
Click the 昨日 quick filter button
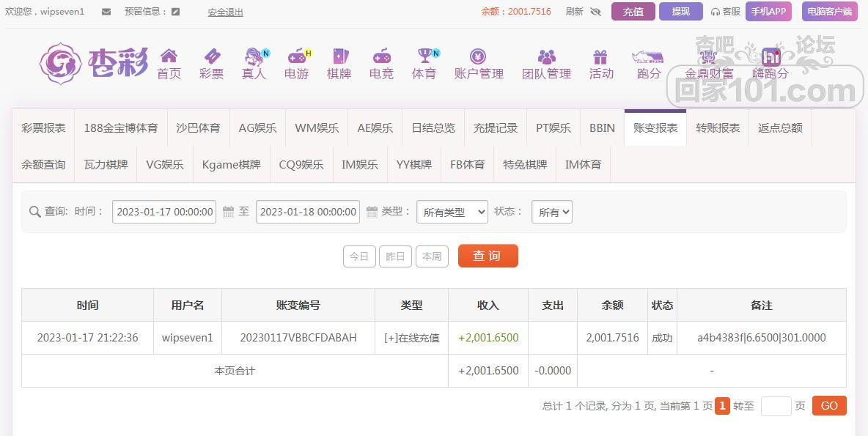395,256
